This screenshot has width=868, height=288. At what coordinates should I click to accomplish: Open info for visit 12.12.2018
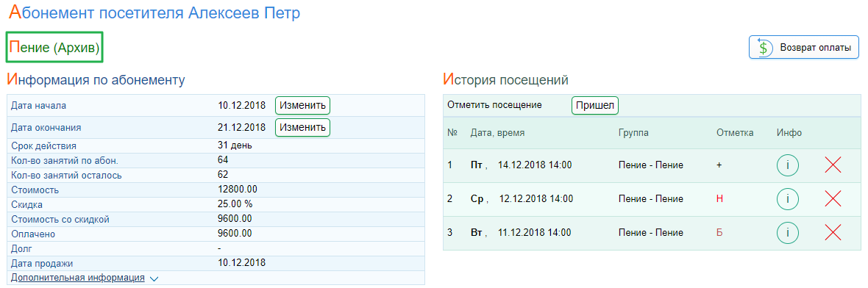tap(788, 199)
